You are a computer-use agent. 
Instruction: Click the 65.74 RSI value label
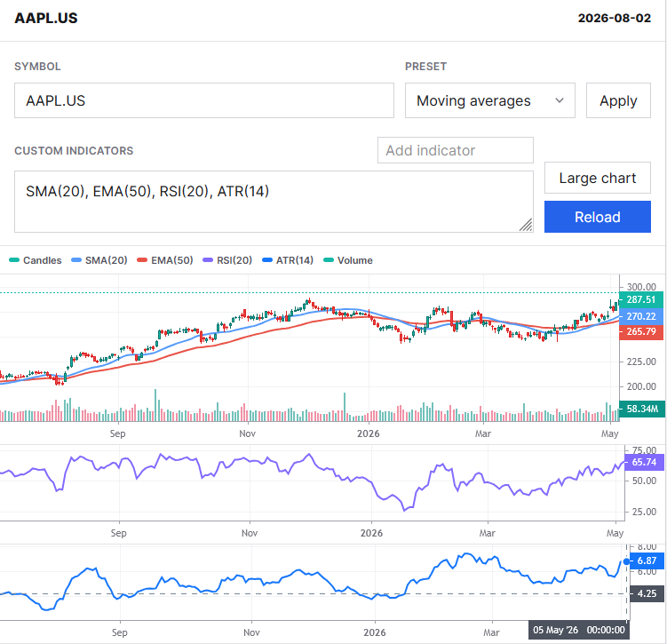(644, 462)
